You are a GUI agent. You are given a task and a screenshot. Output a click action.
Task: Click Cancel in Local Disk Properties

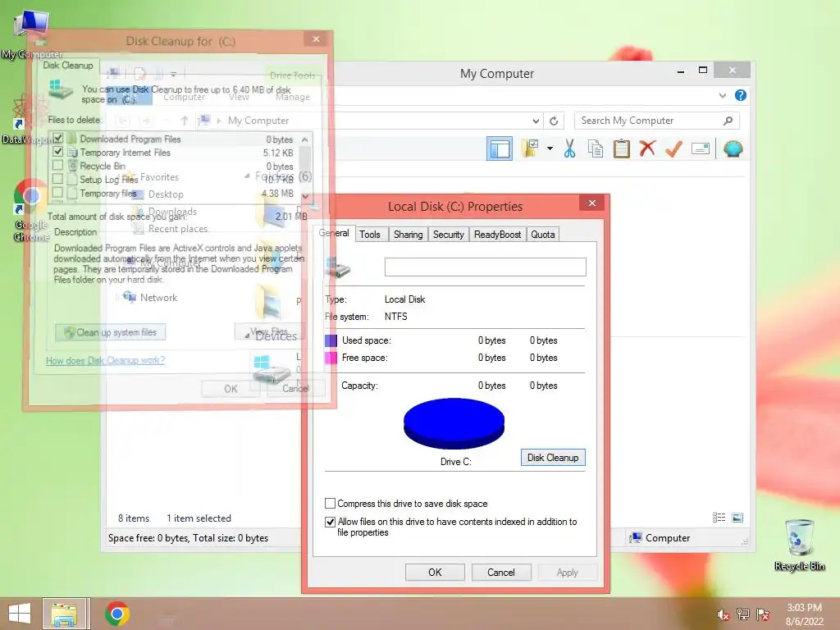[x=501, y=572]
